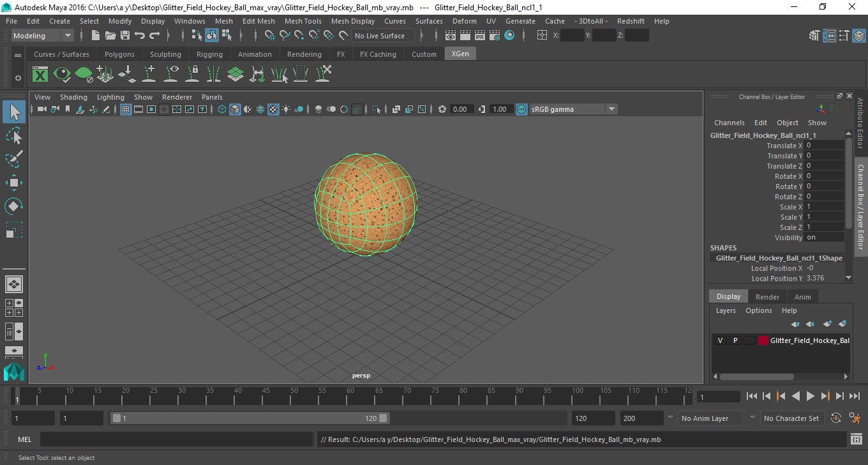Viewport: 868px width, 465px height.
Task: Open the No Anim Layer dropdown arrow
Action: 670,418
